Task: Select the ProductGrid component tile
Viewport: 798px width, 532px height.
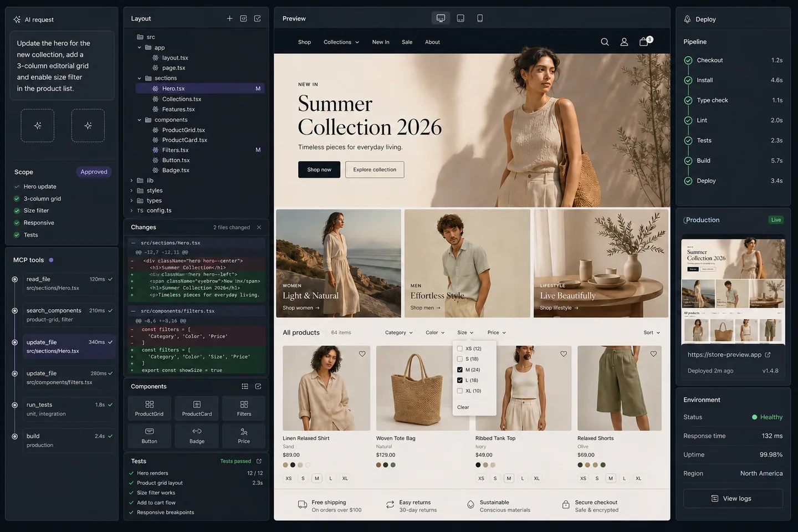Action: (x=149, y=408)
